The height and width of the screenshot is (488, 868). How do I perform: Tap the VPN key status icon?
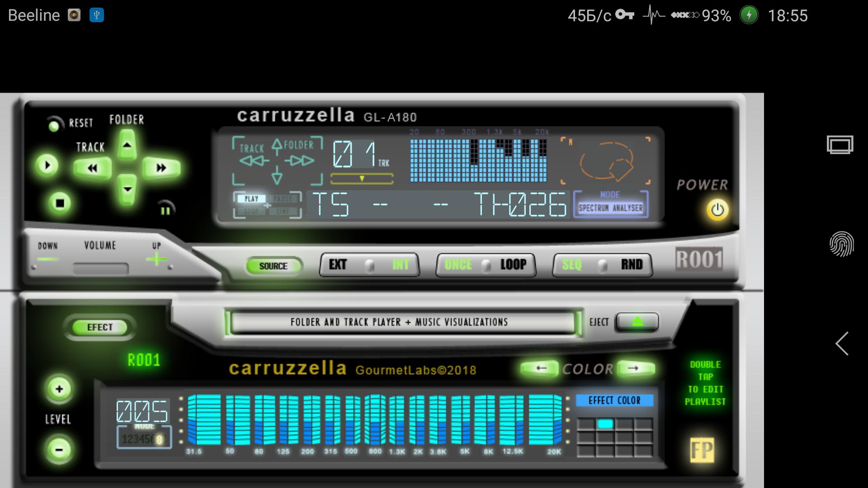[625, 15]
